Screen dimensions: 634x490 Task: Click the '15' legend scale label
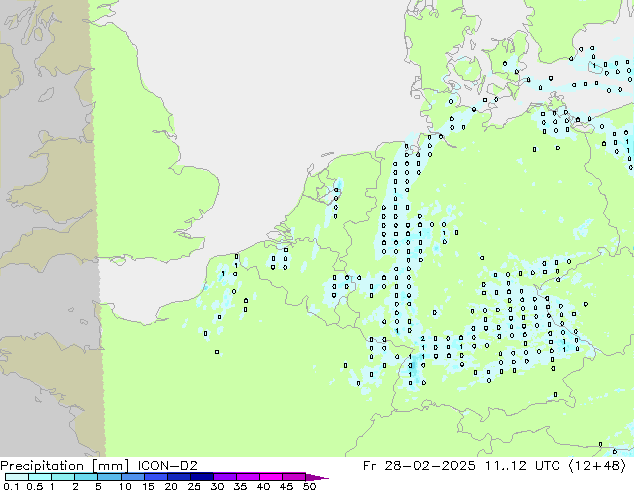(148, 486)
